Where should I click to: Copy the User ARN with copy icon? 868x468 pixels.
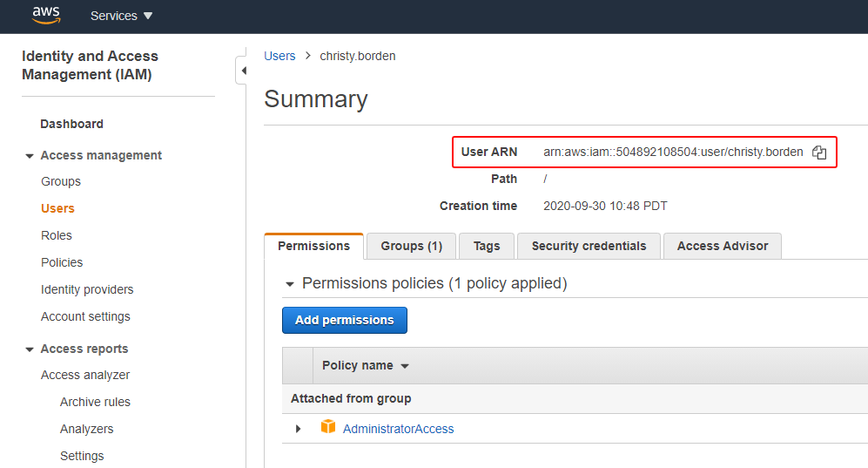[819, 153]
